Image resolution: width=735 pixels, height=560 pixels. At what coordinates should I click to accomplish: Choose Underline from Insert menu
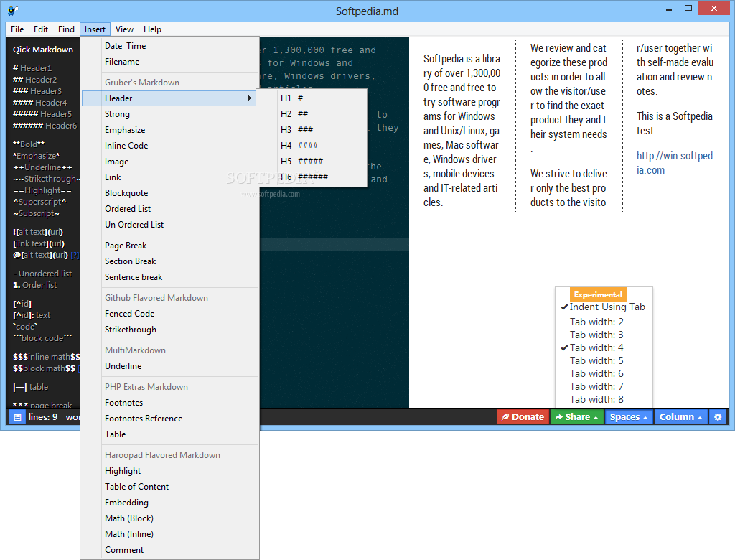click(x=169, y=366)
